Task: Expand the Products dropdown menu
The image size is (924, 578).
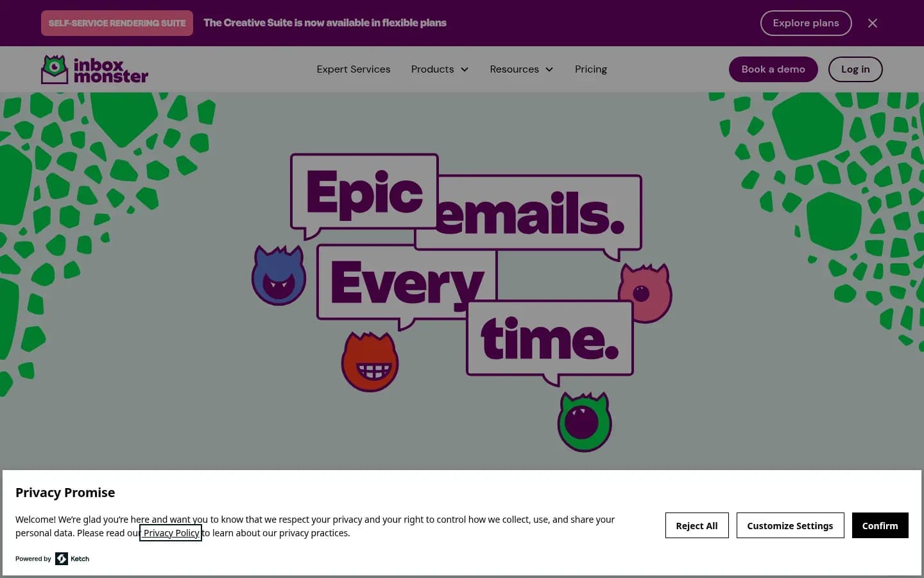Action: coord(440,69)
